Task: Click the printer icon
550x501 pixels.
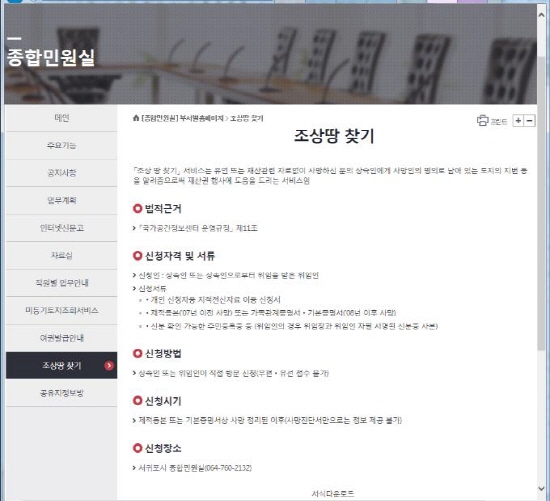Action: pos(483,121)
